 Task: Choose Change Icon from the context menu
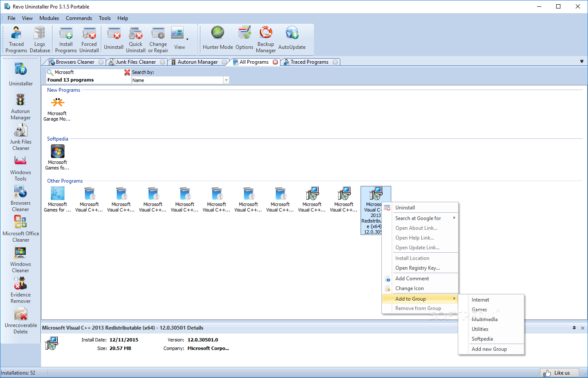coord(420,288)
